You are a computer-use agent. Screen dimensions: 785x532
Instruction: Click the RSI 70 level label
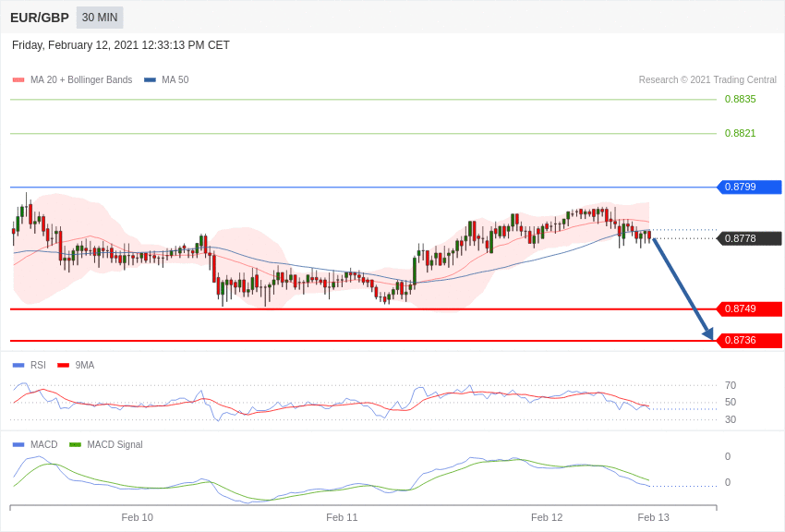point(731,386)
